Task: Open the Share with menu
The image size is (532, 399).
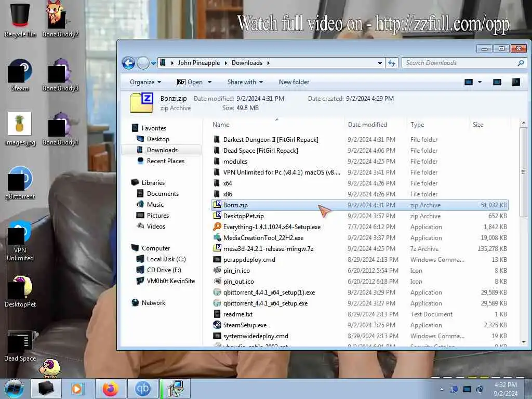Action: pos(245,82)
